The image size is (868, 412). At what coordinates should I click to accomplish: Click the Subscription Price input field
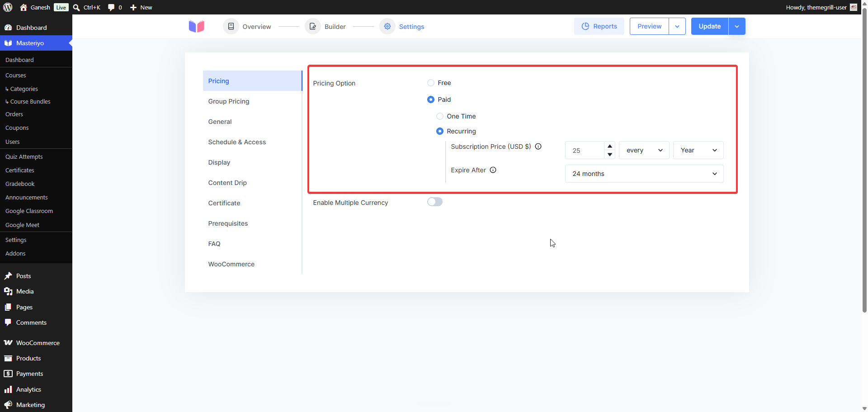pyautogui.click(x=585, y=150)
